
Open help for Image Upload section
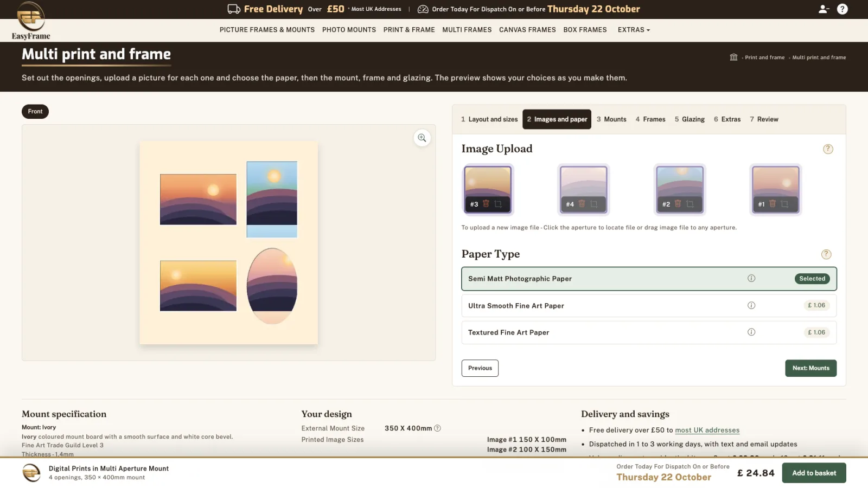[828, 149]
